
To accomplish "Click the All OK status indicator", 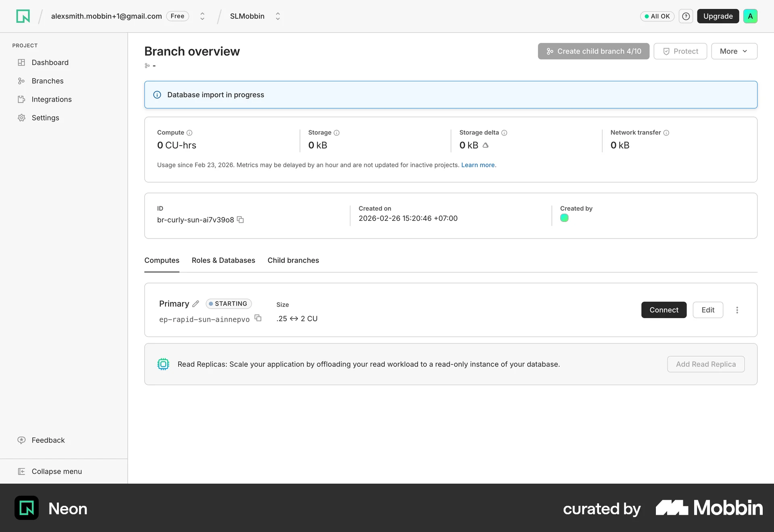I will 657,16.
